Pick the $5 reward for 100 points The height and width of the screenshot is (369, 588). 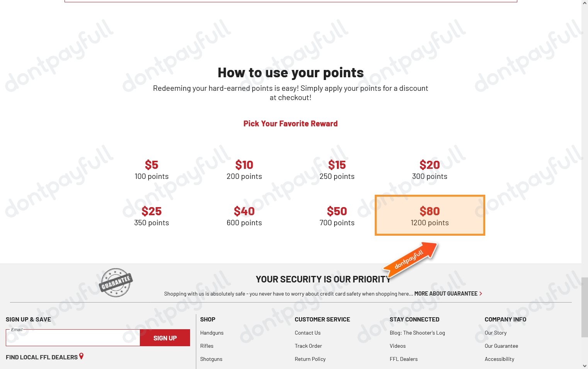pyautogui.click(x=151, y=170)
